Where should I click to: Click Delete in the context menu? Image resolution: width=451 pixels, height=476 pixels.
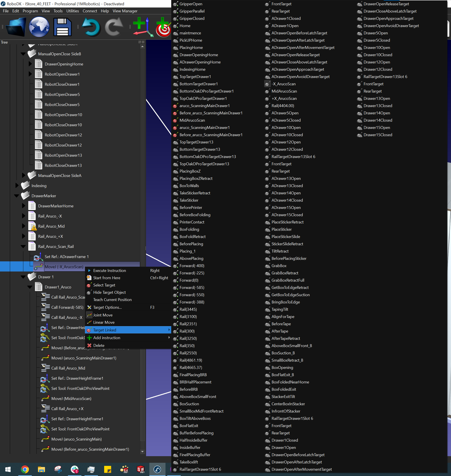99,345
